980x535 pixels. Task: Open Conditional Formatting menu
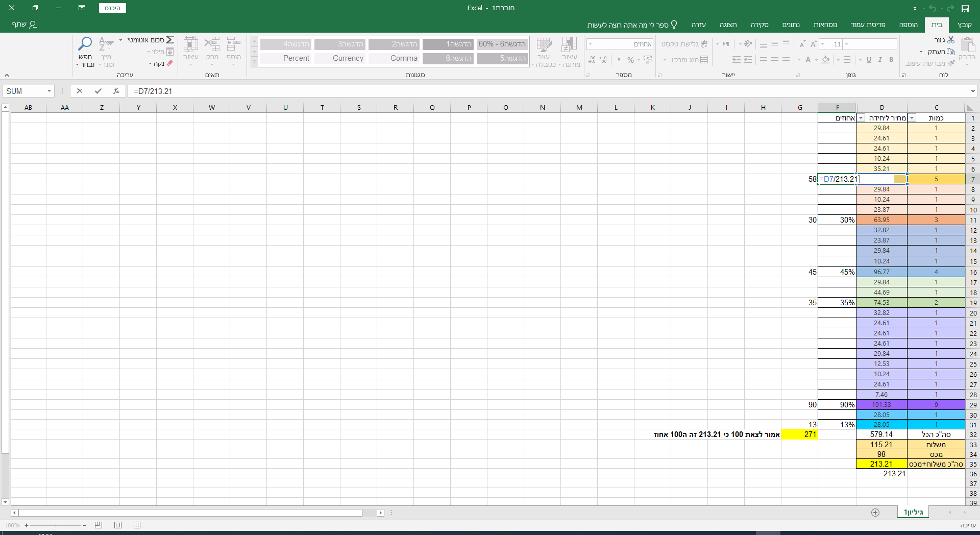pos(569,52)
